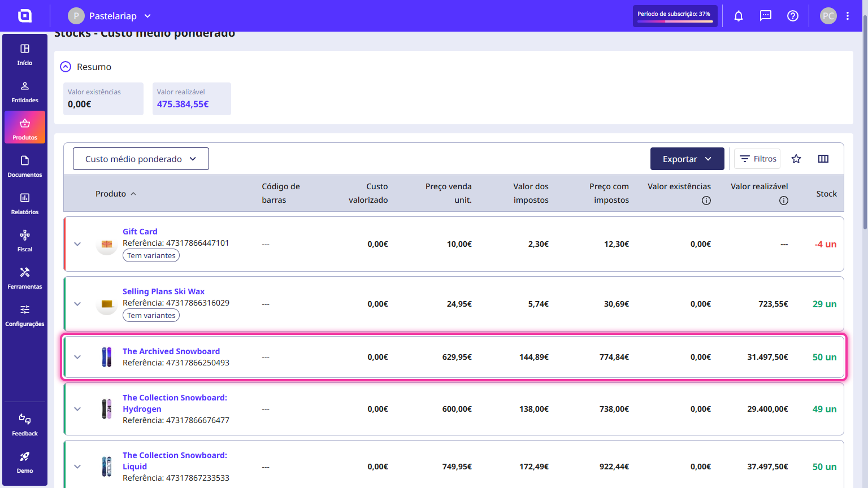868x488 pixels.
Task: Expand the Collection Snowboard: Liquid row
Action: click(77, 467)
